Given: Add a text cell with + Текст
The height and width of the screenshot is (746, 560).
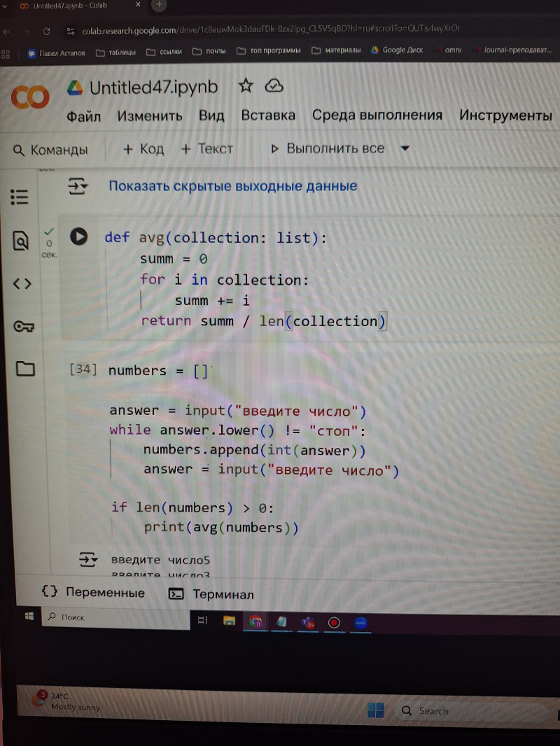Looking at the screenshot, I should click(x=207, y=148).
